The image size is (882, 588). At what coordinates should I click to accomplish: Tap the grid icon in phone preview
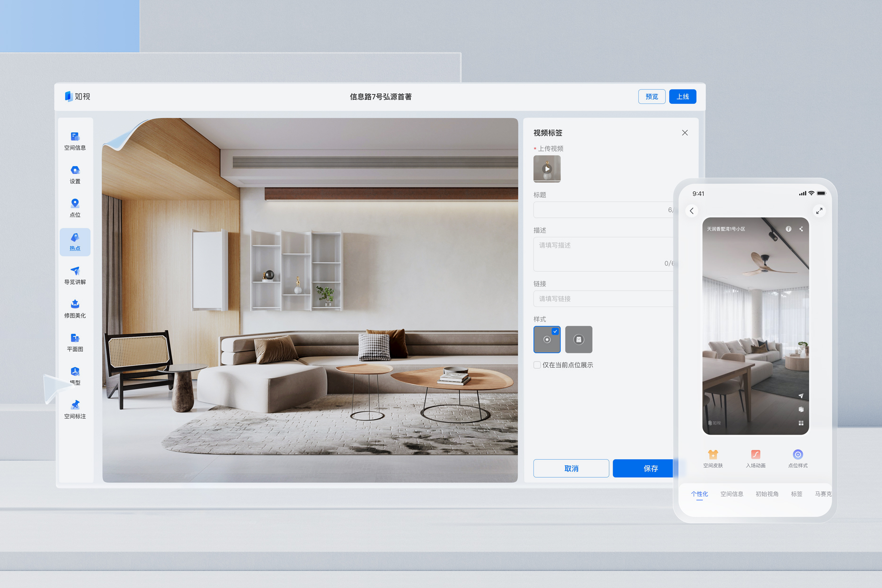[801, 423]
